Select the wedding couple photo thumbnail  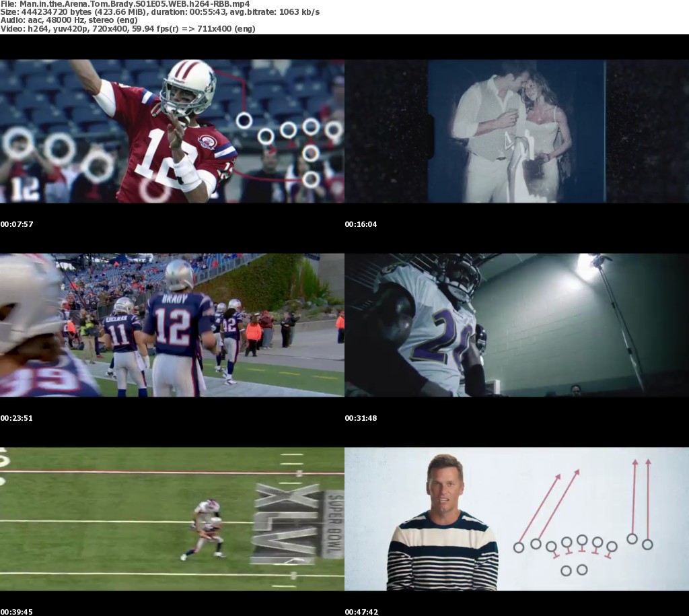point(516,131)
